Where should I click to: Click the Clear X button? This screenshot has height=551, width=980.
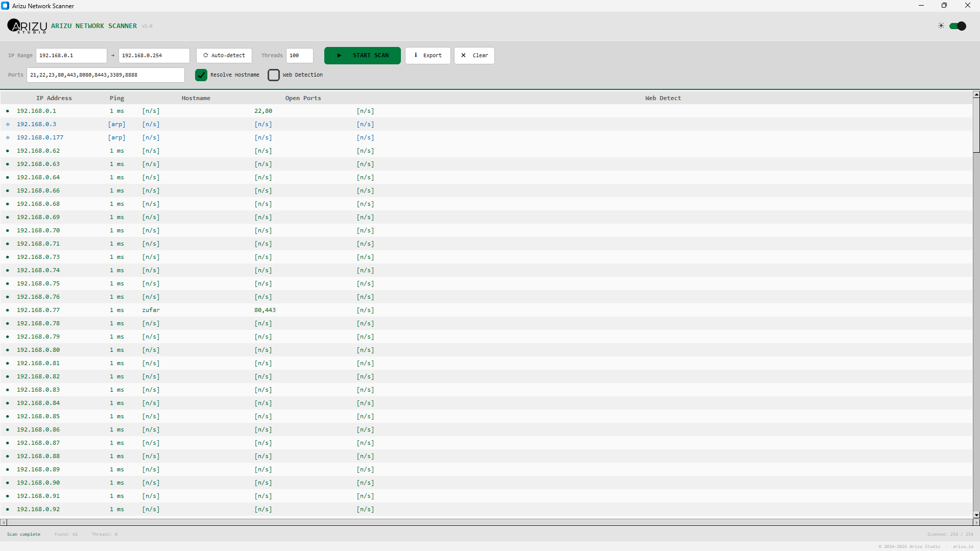pos(474,56)
